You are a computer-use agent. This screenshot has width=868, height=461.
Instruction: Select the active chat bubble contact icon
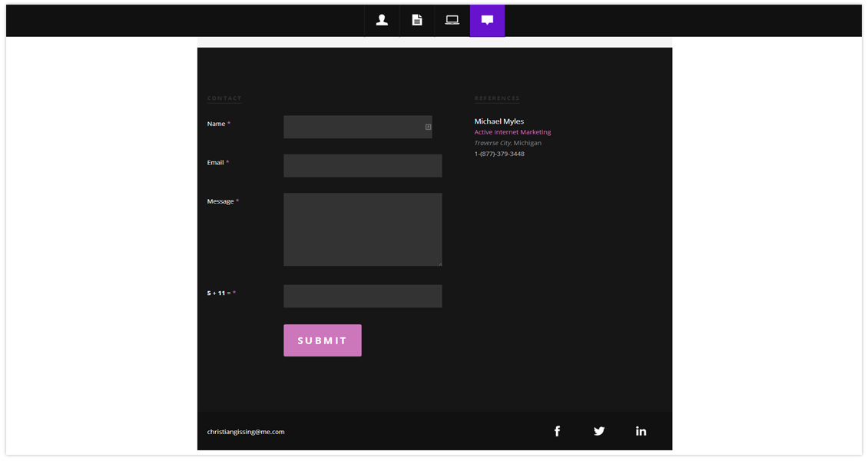(x=487, y=21)
